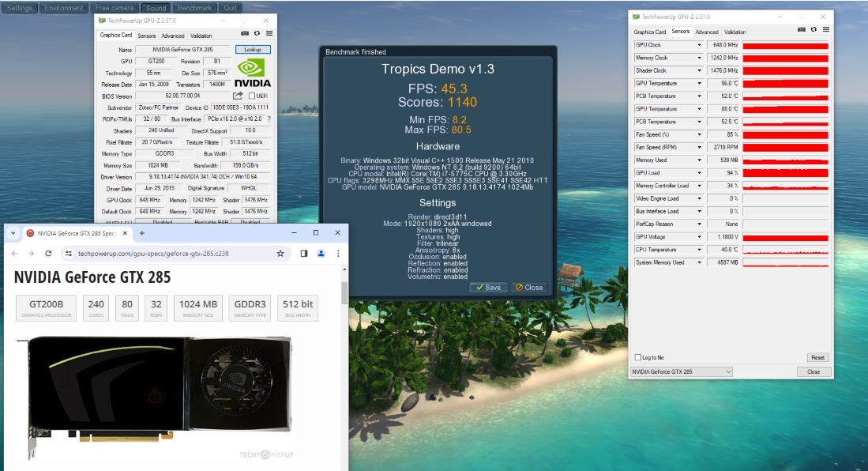868x471 pixels.
Task: Click refresh icon in GPU-Z Sensors window
Action: [814, 29]
